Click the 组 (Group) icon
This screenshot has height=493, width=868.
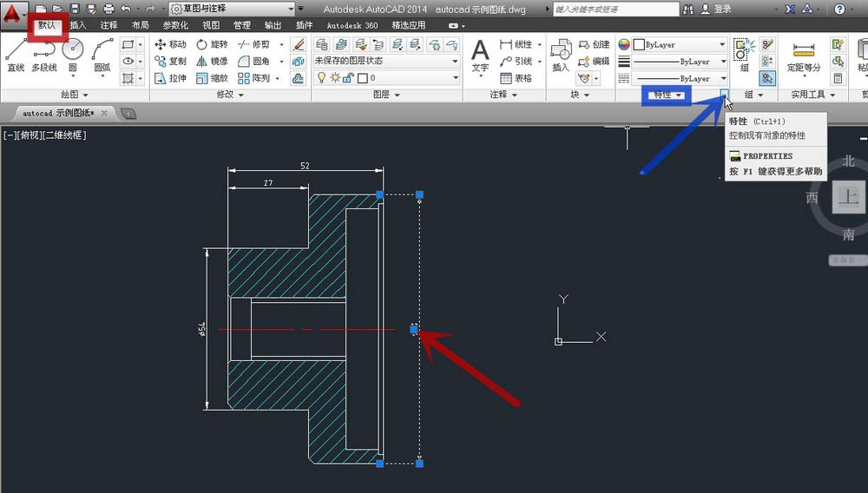745,55
